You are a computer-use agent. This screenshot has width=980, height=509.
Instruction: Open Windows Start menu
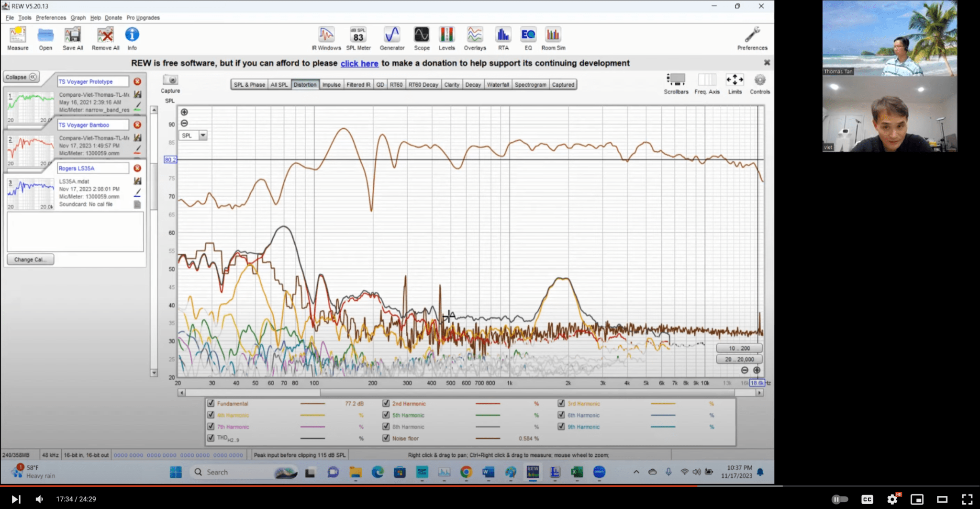(x=176, y=472)
